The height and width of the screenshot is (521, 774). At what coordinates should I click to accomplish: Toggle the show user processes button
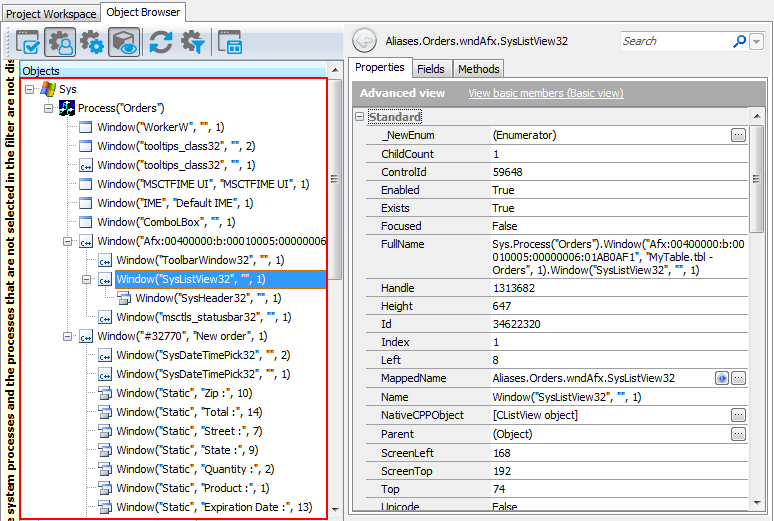click(x=60, y=42)
